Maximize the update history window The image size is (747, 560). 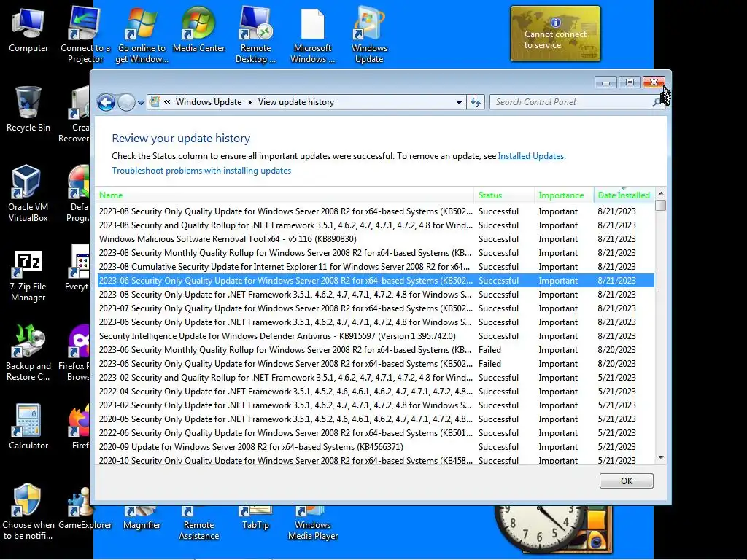(630, 82)
